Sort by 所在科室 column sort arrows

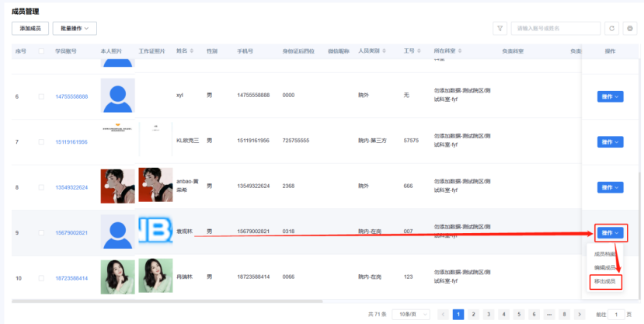pyautogui.click(x=460, y=51)
